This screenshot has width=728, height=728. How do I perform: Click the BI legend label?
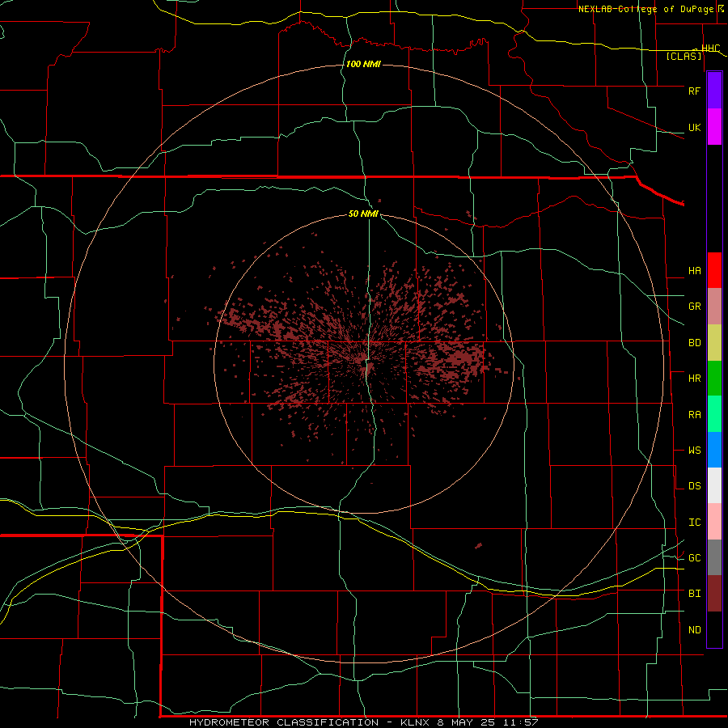694,594
